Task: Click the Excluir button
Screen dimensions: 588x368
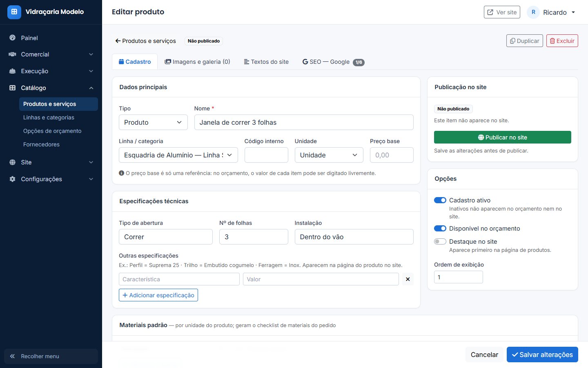Action: pos(562,41)
